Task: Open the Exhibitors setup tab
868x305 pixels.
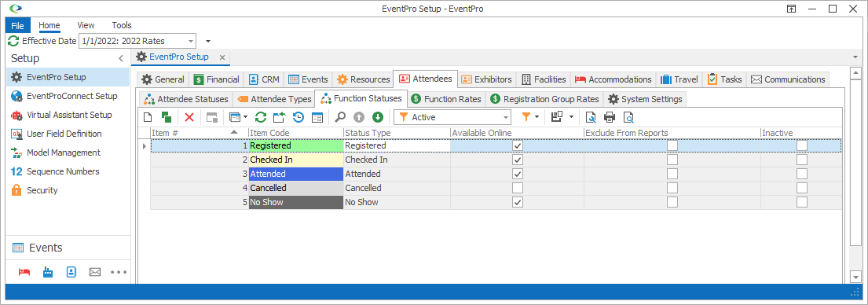Action: pyautogui.click(x=486, y=79)
